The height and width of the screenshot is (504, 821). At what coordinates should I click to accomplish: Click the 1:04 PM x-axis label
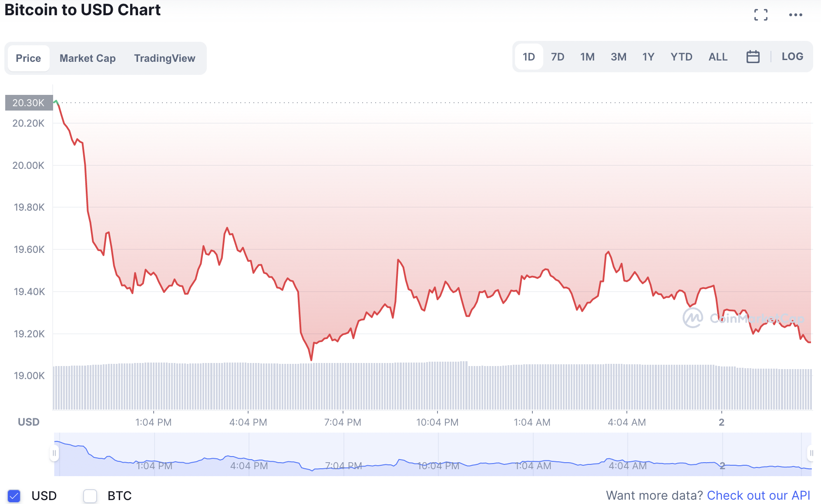click(153, 422)
